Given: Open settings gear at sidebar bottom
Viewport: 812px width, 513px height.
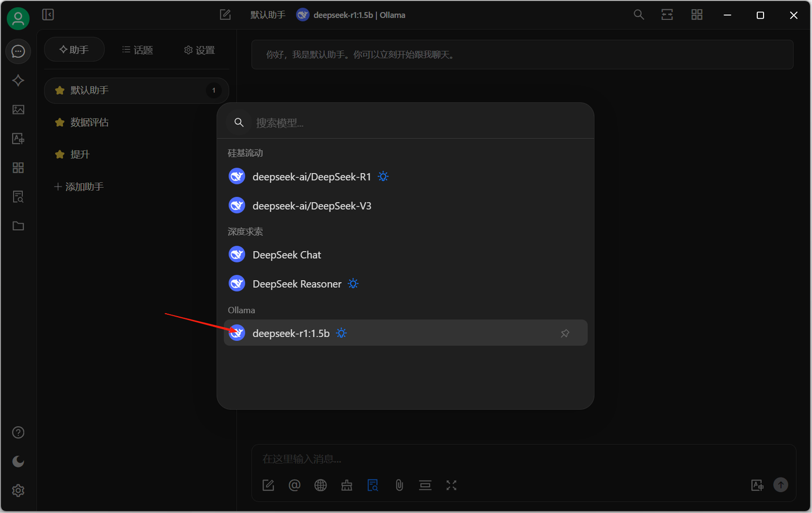Looking at the screenshot, I should click(x=18, y=490).
